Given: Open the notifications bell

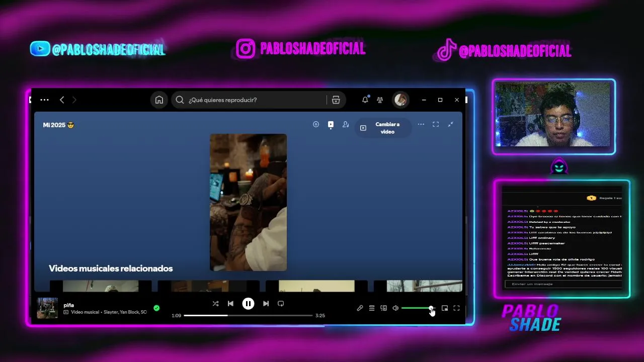Looking at the screenshot, I should pos(365,100).
